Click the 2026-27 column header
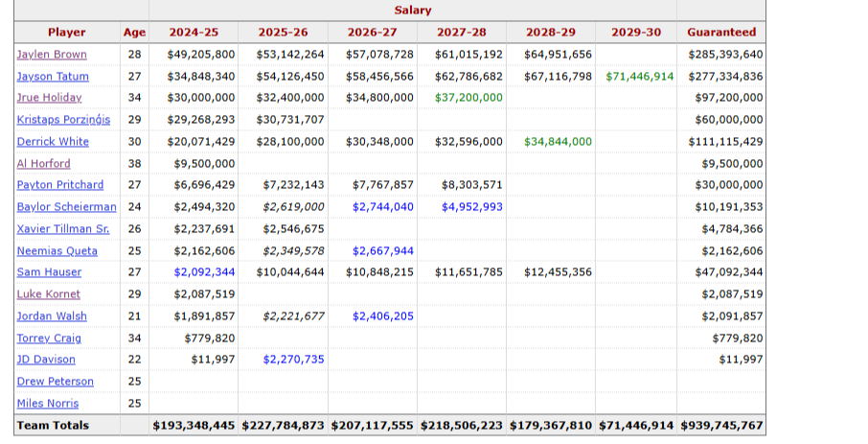Screen dimensions: 868x444 [x=372, y=33]
